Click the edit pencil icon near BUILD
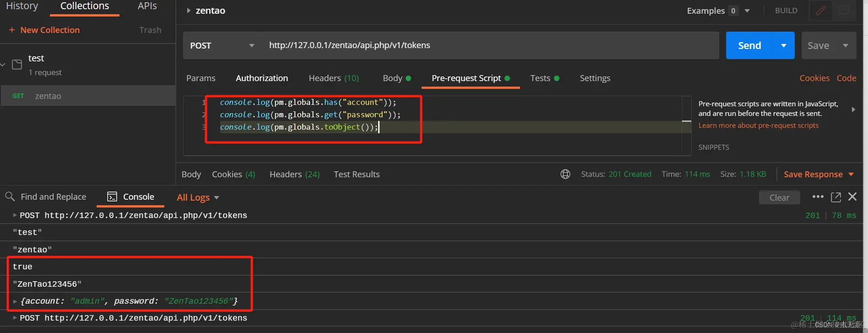The width and height of the screenshot is (868, 333). pos(821,11)
